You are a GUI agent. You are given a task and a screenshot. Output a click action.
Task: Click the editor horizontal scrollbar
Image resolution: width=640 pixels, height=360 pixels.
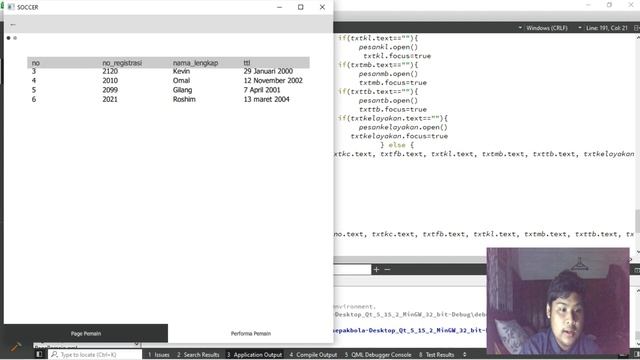pos(410,259)
